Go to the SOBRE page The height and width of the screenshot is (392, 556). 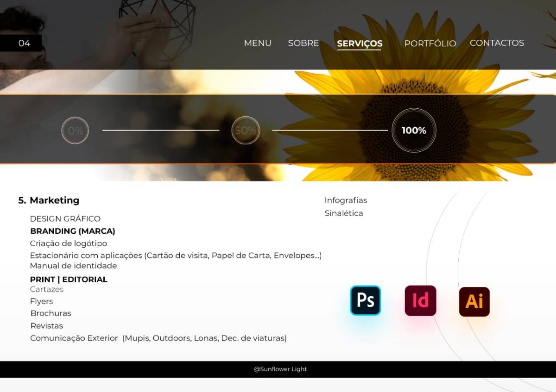(x=303, y=43)
